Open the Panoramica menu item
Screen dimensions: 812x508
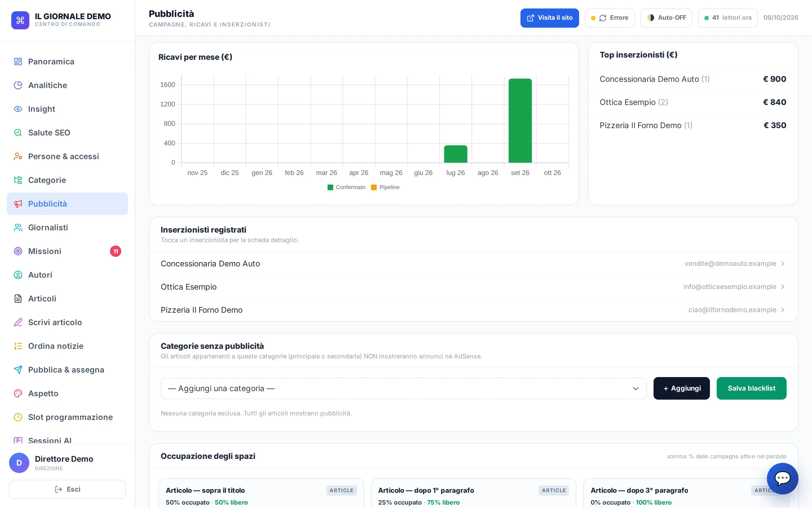67,62
